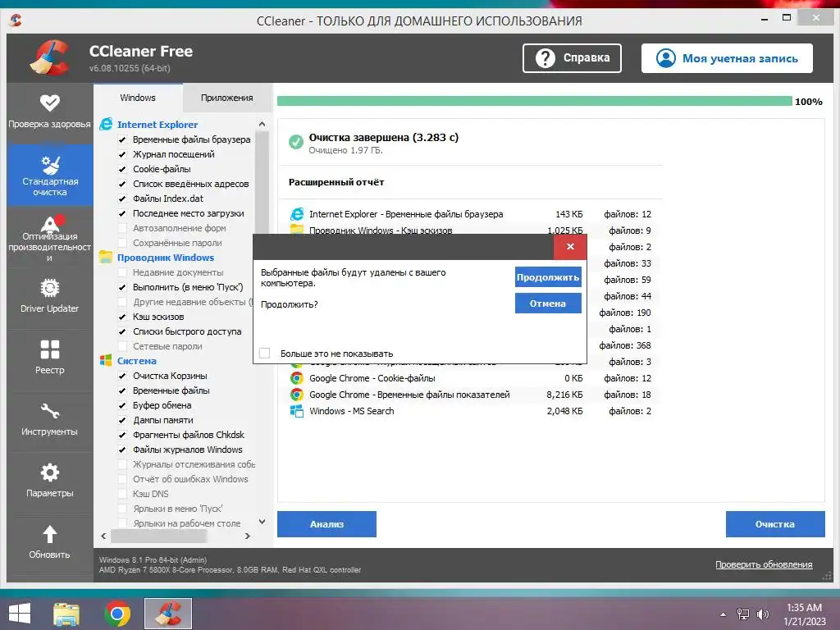The width and height of the screenshot is (840, 630).
Task: Open Инструменты tools section
Action: pyautogui.click(x=50, y=419)
